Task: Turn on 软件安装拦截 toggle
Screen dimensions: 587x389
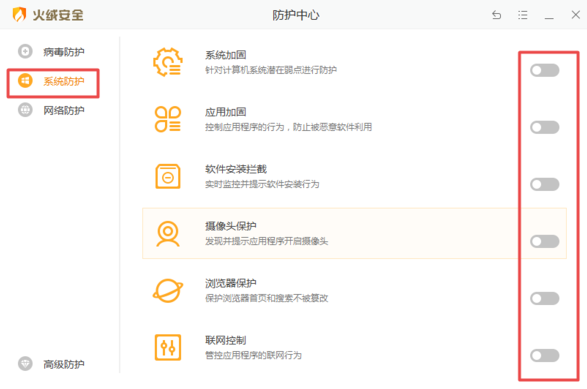Action: coord(545,184)
